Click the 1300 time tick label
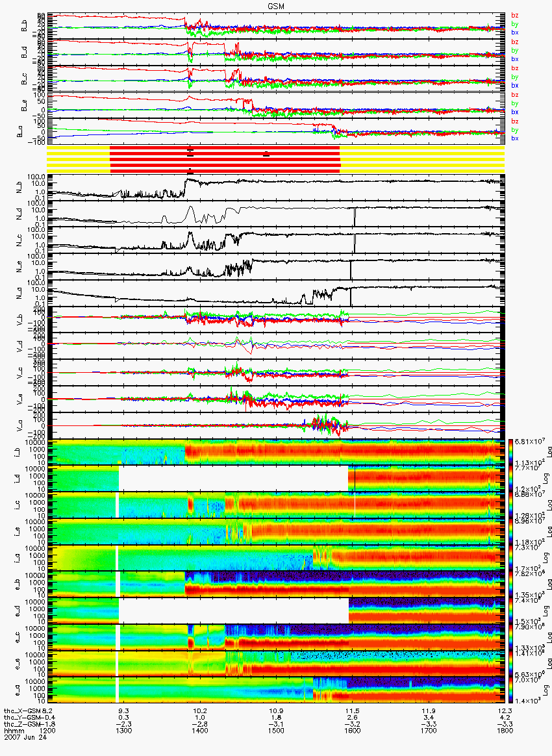The width and height of the screenshot is (552, 756). click(x=123, y=731)
